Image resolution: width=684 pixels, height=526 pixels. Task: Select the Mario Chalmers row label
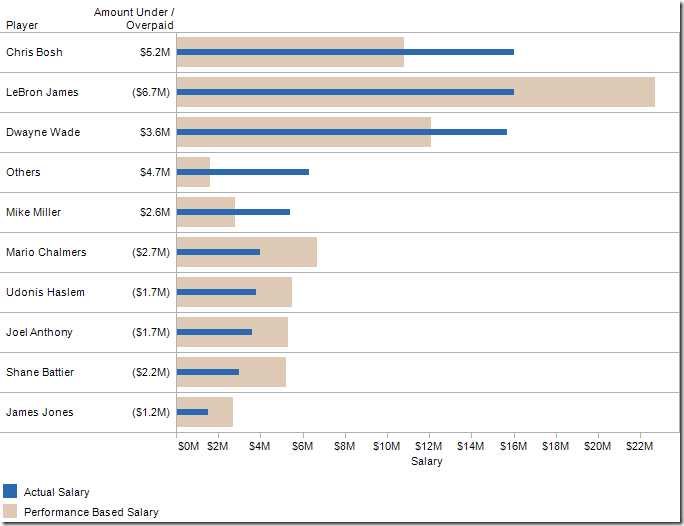click(46, 252)
